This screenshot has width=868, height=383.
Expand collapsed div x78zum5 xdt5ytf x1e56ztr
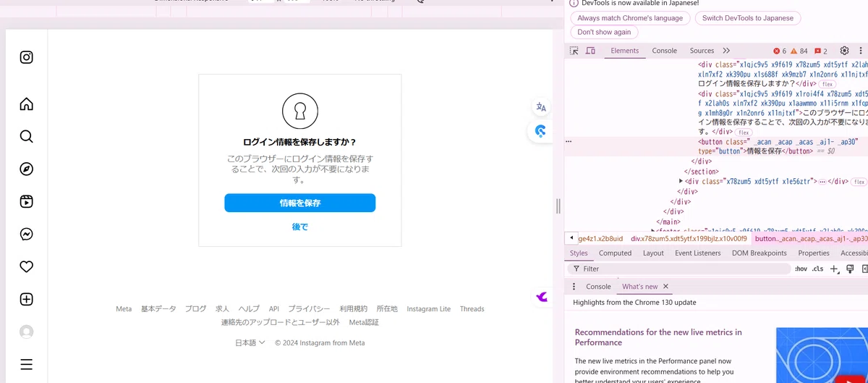pyautogui.click(x=681, y=181)
